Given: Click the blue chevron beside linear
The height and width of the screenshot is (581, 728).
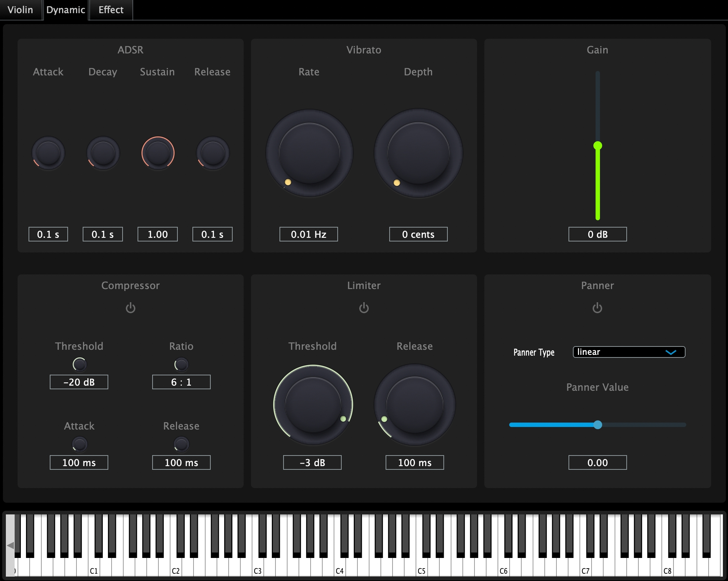Looking at the screenshot, I should click(x=671, y=352).
